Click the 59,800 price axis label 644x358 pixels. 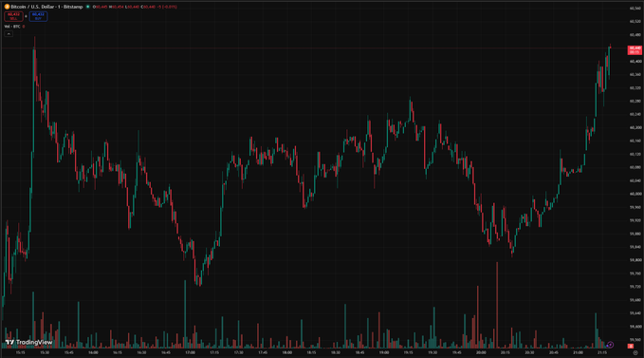coord(635,260)
